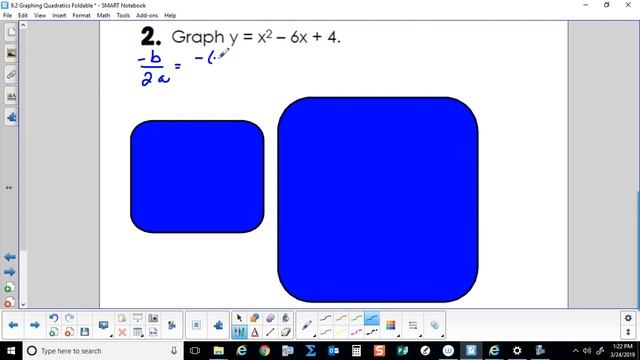640x360 pixels.
Task: Open the Help menu
Action: [x=170, y=16]
